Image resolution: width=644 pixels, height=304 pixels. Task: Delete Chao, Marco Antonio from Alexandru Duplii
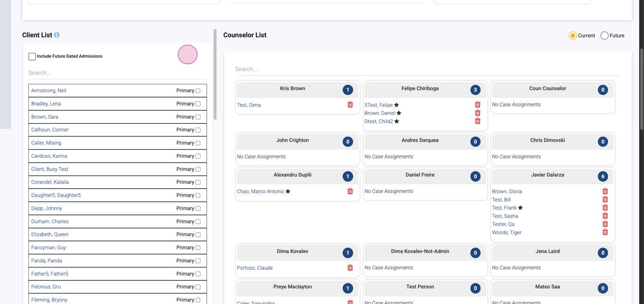coord(350,191)
